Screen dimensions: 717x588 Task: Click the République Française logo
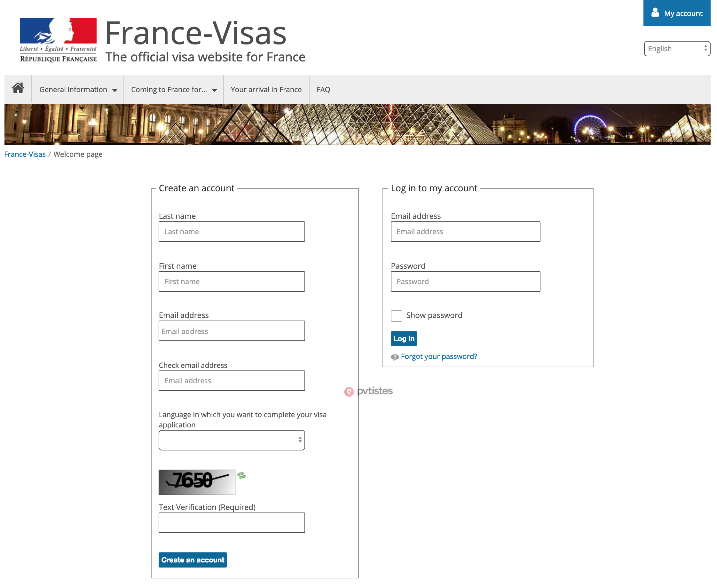[58, 40]
